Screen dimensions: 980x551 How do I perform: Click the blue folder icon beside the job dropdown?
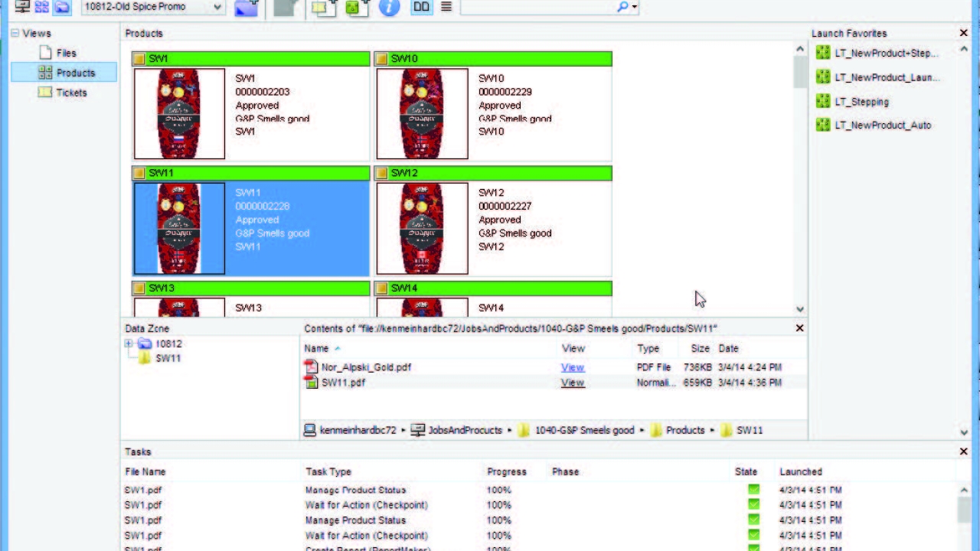[x=61, y=7]
